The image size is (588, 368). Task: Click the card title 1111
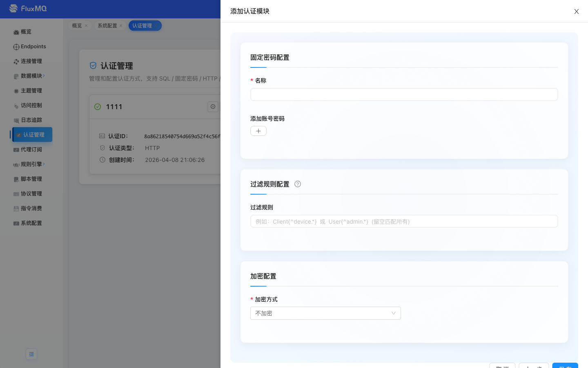tap(114, 107)
